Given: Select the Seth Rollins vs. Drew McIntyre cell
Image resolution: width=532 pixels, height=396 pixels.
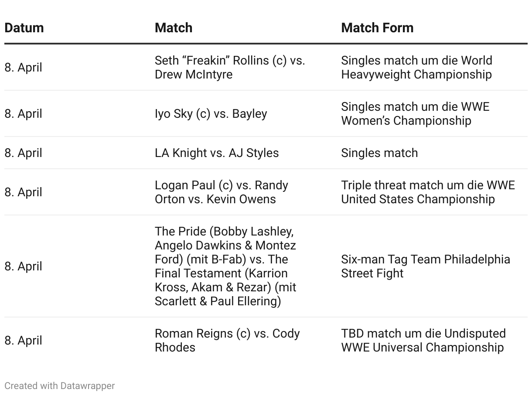Looking at the screenshot, I should (230, 67).
